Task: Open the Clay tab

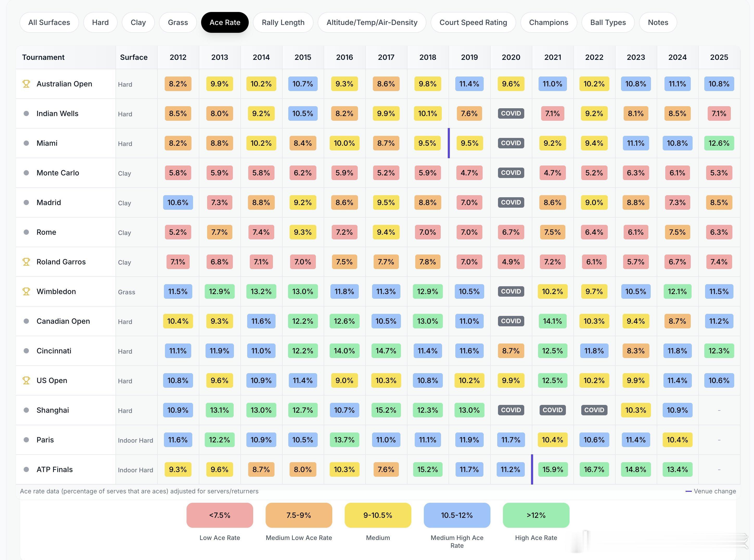Action: point(138,22)
